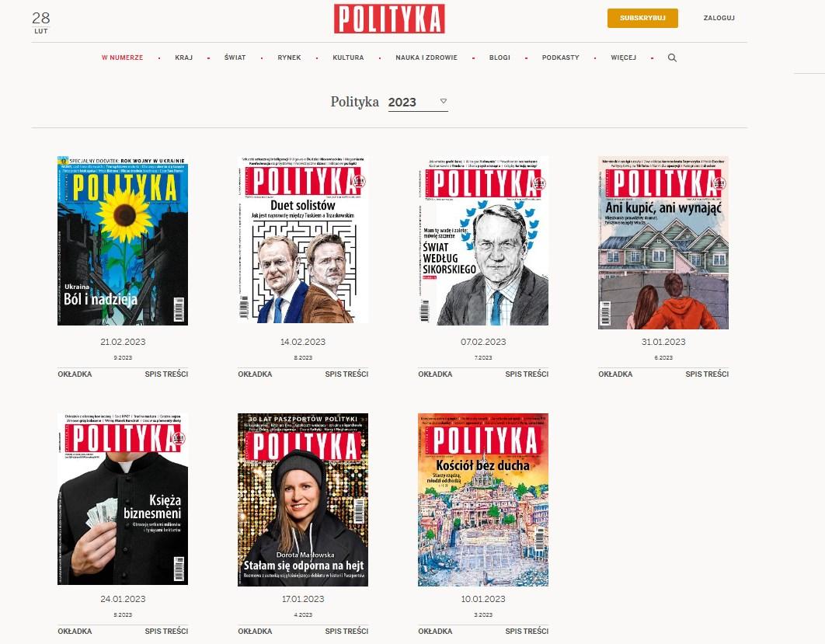Screen dimensions: 825x644
Task: Click the search magnifier icon
Action: tap(672, 58)
